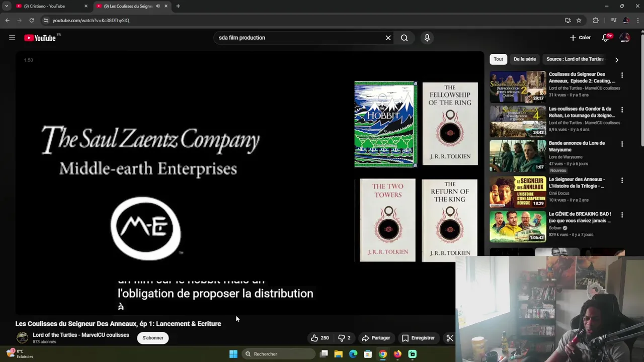This screenshot has width=644, height=362.
Task: Open the Chrome profile avatar
Action: tap(625, 20)
